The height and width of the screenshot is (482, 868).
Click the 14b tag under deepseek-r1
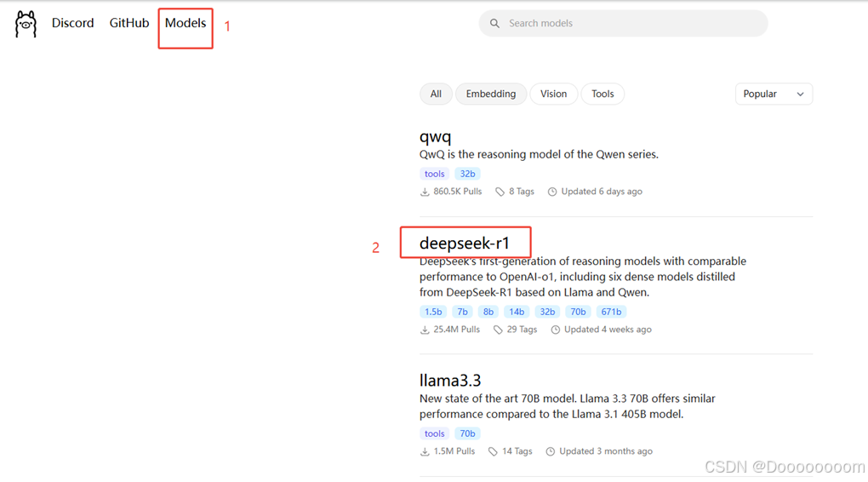pos(517,312)
